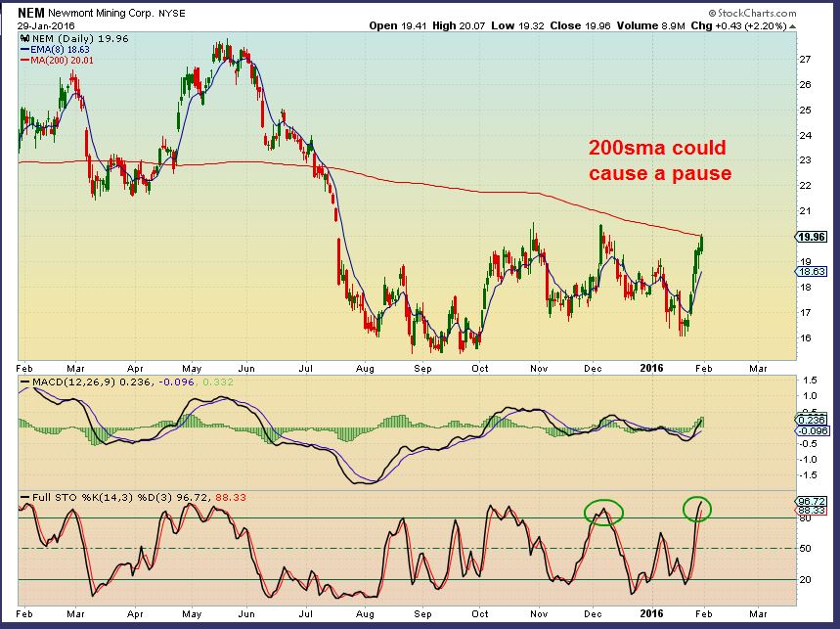Click the -0.096 MACD signal value tag
Viewport: 840px width, 629px height.
[x=813, y=430]
